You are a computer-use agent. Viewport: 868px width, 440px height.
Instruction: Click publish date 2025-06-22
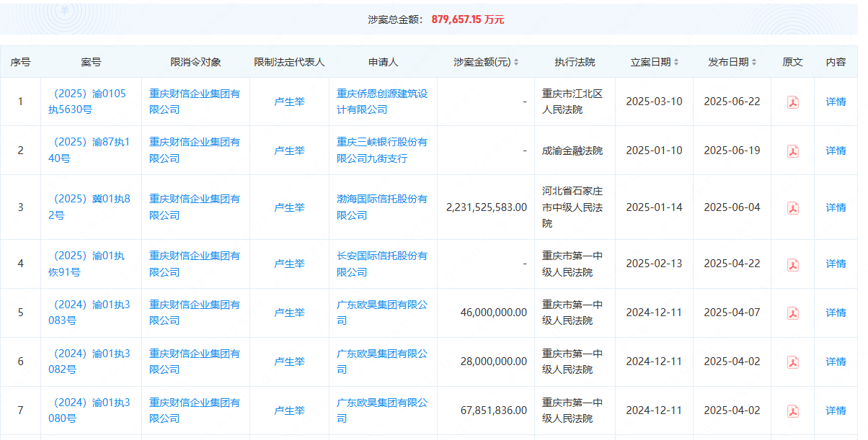pyautogui.click(x=732, y=102)
